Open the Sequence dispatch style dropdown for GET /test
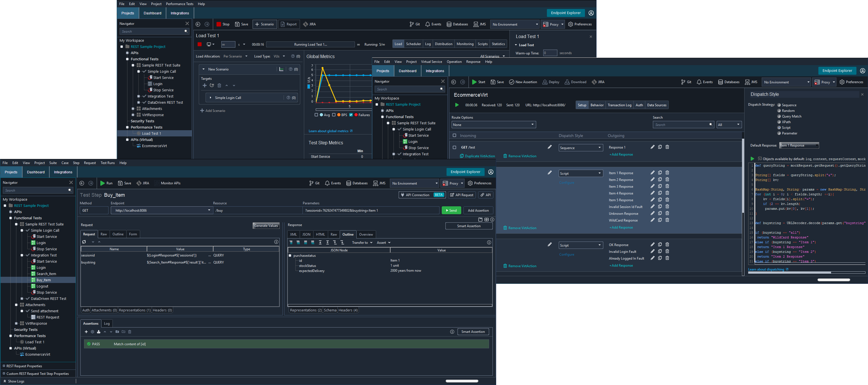 click(580, 148)
